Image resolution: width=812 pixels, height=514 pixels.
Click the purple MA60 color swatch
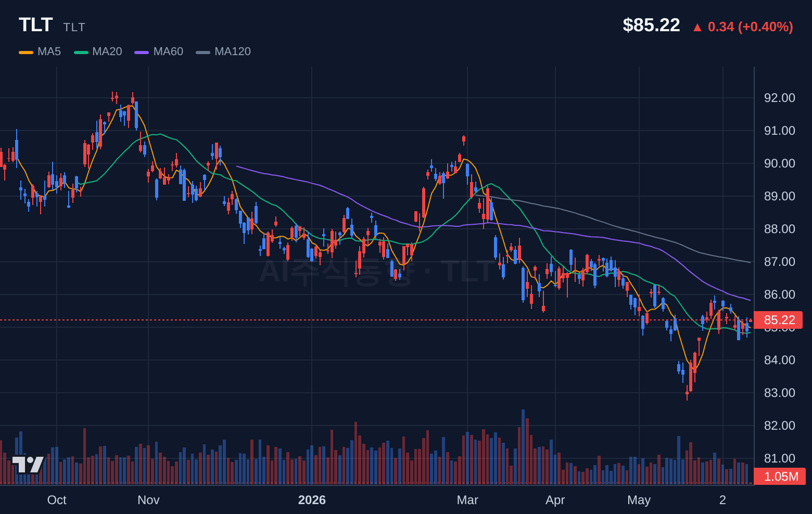click(142, 52)
